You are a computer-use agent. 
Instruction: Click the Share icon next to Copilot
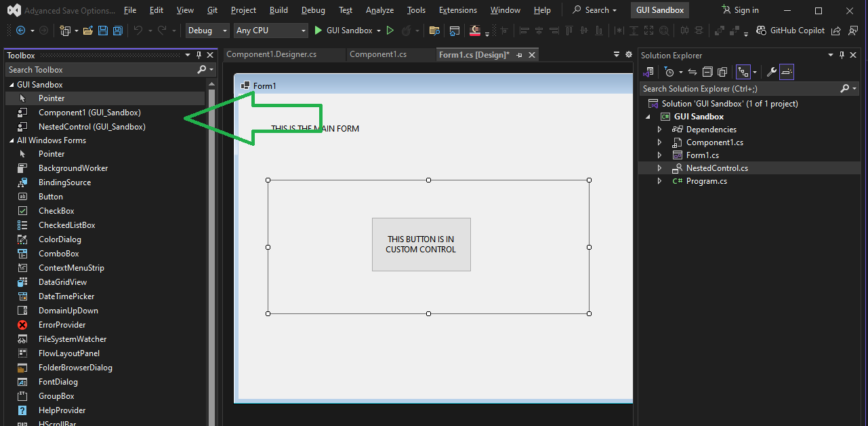[835, 31]
